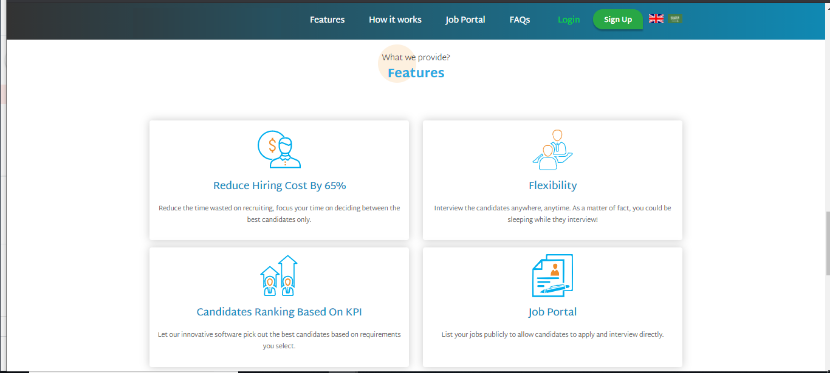
Task: Open the Features nav link
Action: tap(327, 20)
